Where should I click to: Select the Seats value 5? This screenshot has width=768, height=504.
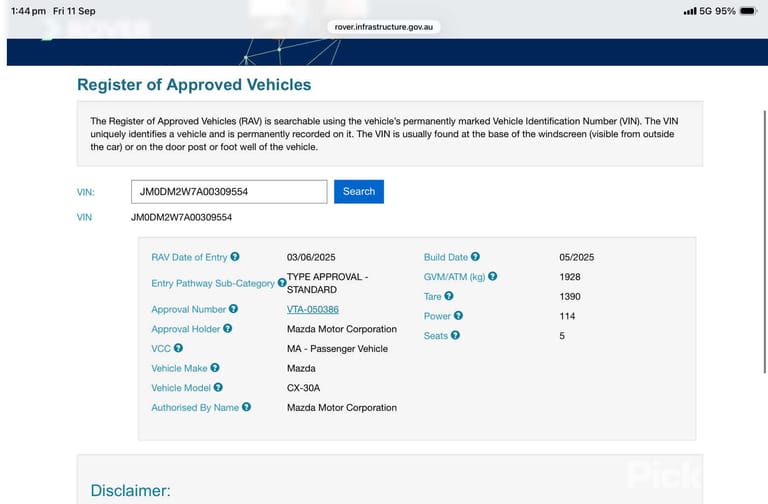(562, 336)
